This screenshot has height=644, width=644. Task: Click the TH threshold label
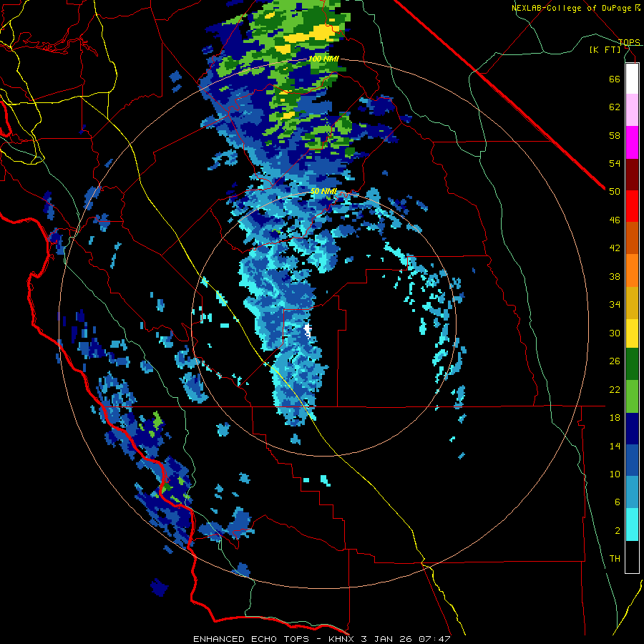(615, 558)
